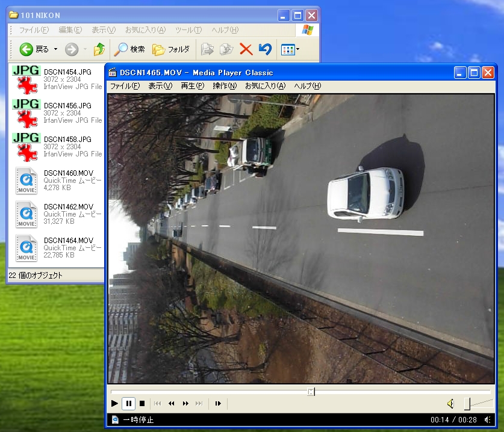Select the DSCN1456.JPG file icon

(26, 113)
